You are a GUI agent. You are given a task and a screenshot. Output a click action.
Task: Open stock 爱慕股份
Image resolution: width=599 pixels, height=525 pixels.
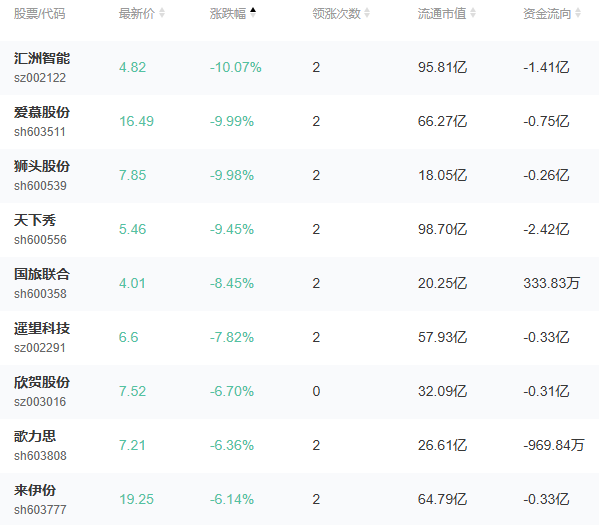click(42, 112)
